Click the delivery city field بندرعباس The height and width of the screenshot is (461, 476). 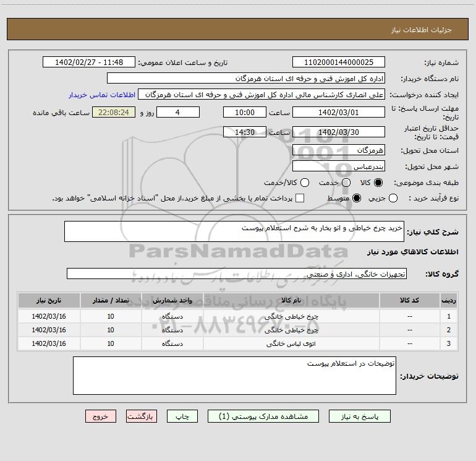click(339, 166)
